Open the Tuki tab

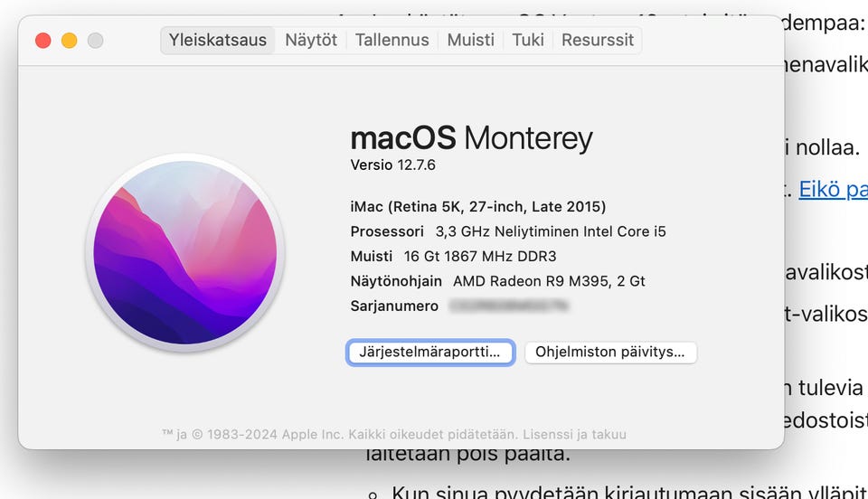point(528,40)
